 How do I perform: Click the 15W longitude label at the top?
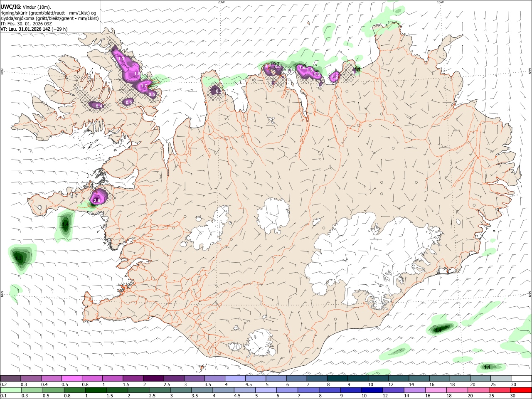[440, 2]
